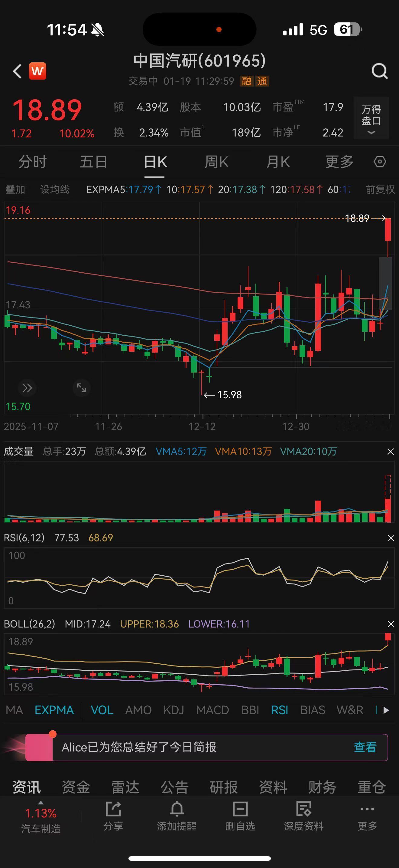Toggle VOL sub-chart indicator
Viewport: 399px width, 868px height.
coord(102,710)
